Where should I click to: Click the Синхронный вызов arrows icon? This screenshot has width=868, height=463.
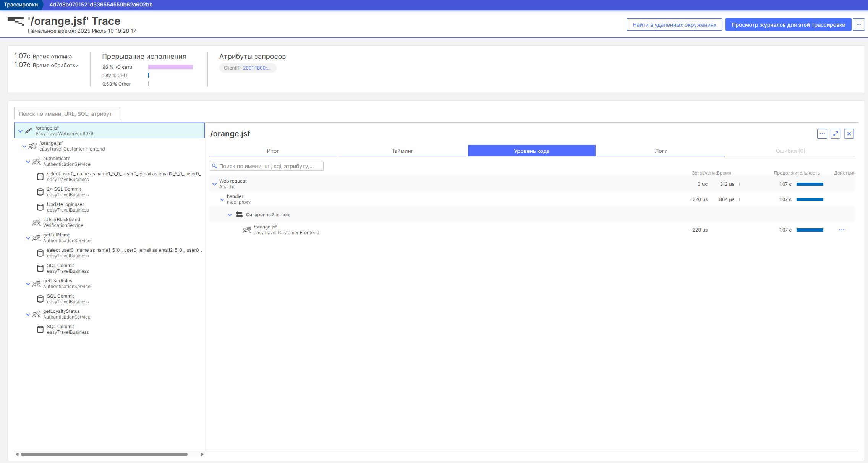click(x=240, y=215)
